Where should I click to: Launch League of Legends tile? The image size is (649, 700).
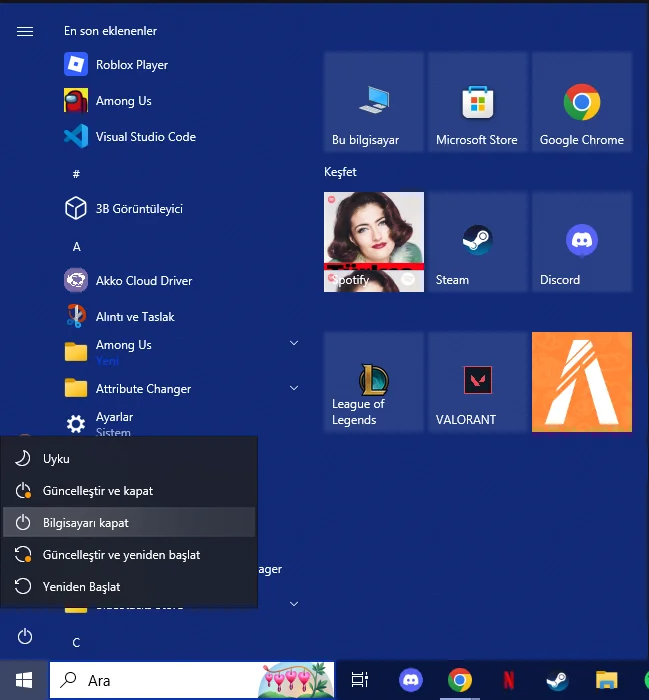374,382
